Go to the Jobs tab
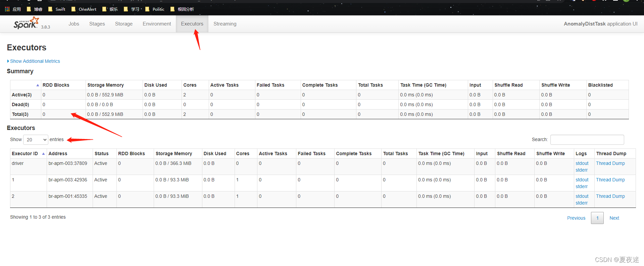 (x=74, y=24)
